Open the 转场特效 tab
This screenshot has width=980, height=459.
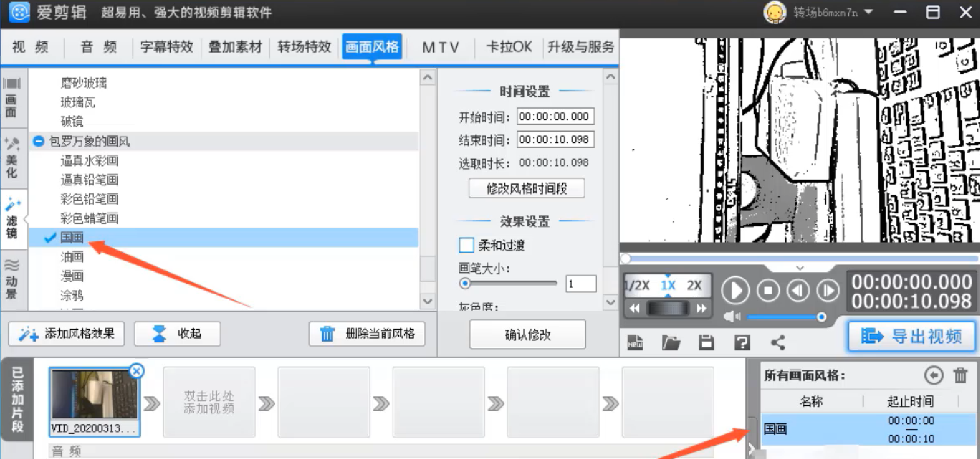click(x=304, y=47)
